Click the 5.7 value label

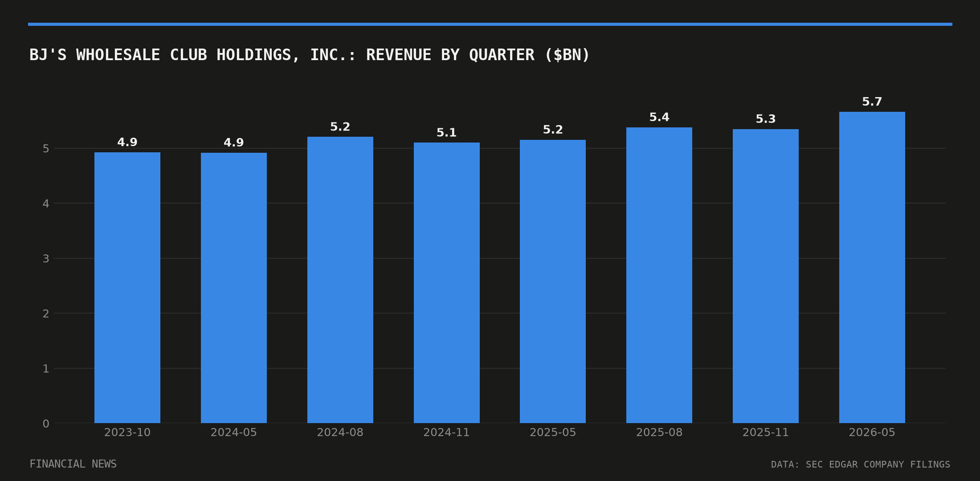click(872, 102)
